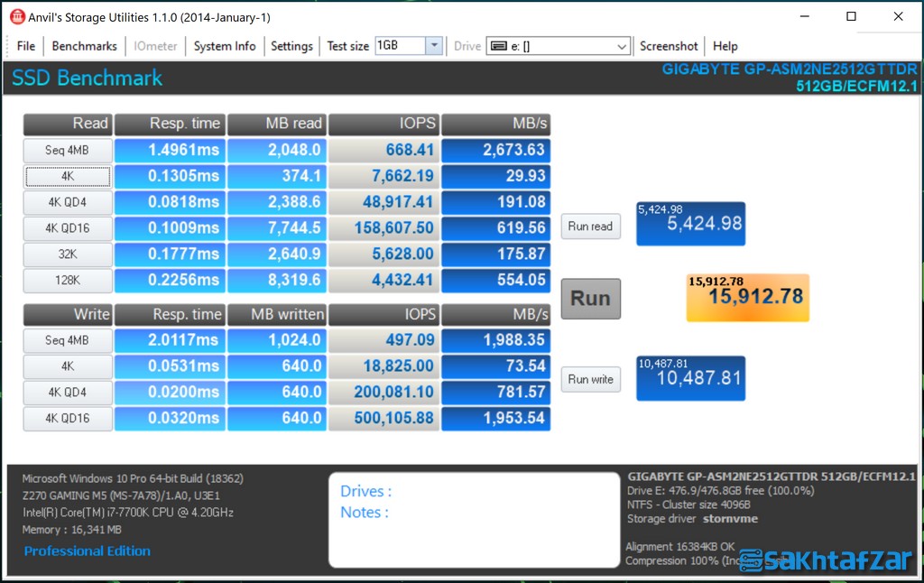Click the Screenshot menu item
This screenshot has height=583, width=924.
tap(669, 46)
